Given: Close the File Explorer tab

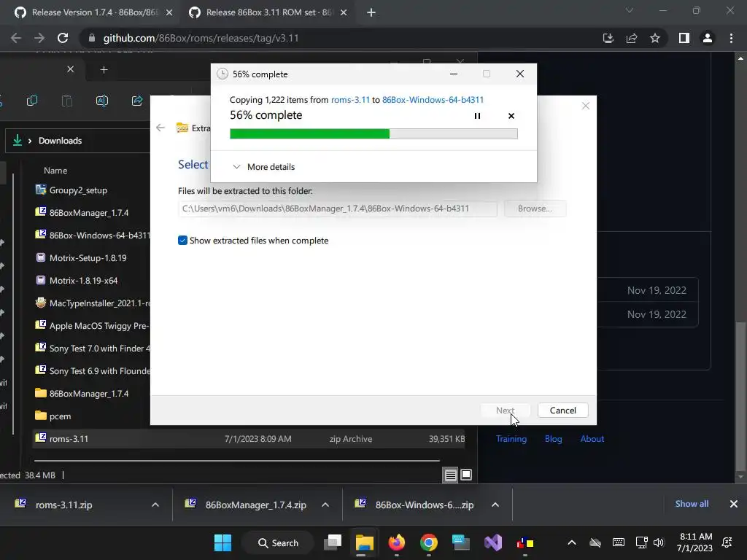Looking at the screenshot, I should pos(70,69).
